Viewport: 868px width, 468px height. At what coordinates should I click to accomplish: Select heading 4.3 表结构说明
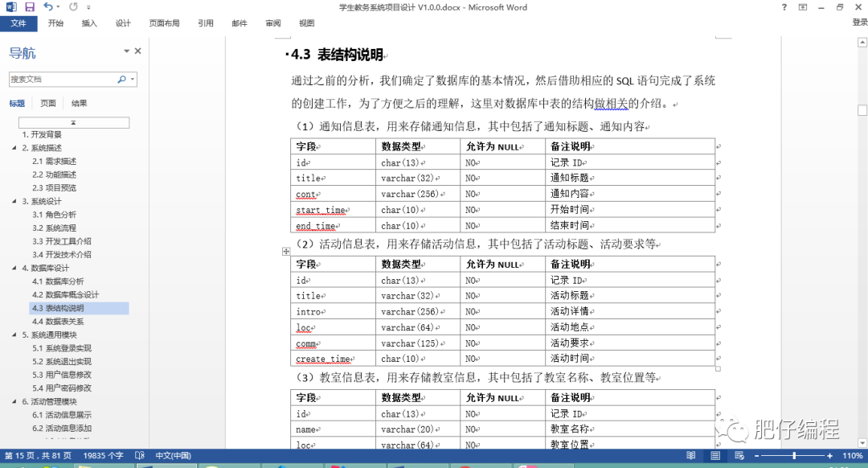coord(79,308)
